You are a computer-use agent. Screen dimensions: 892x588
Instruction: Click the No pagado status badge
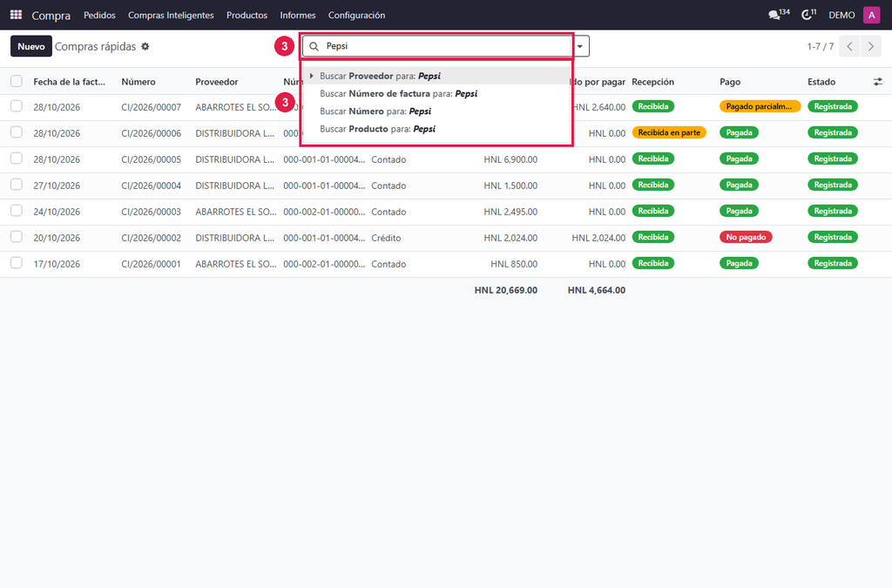tap(746, 237)
